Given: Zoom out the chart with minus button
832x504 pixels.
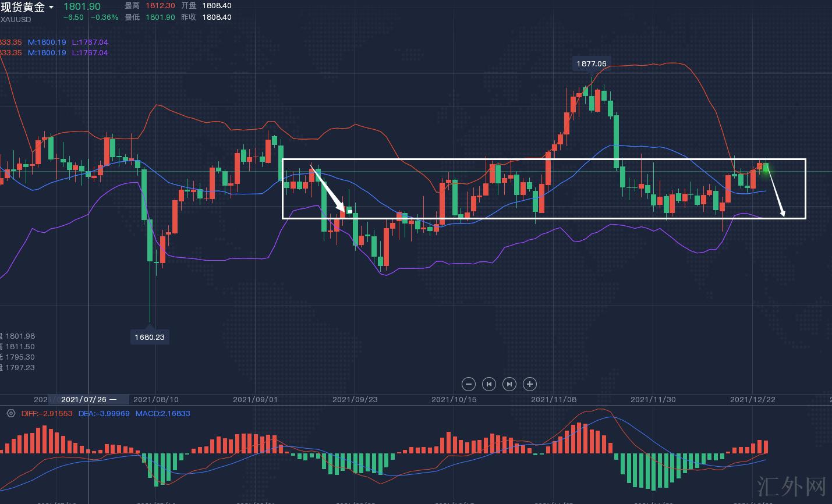Looking at the screenshot, I should coord(469,384).
